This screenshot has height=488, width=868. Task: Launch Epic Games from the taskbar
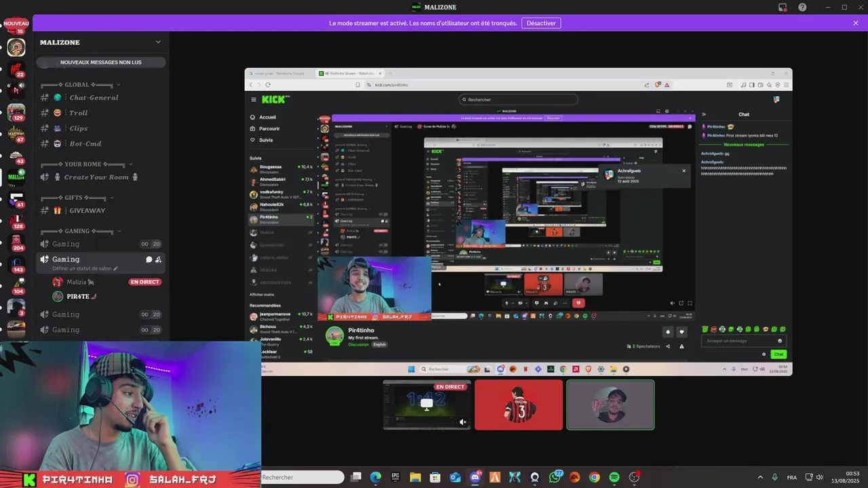395,477
